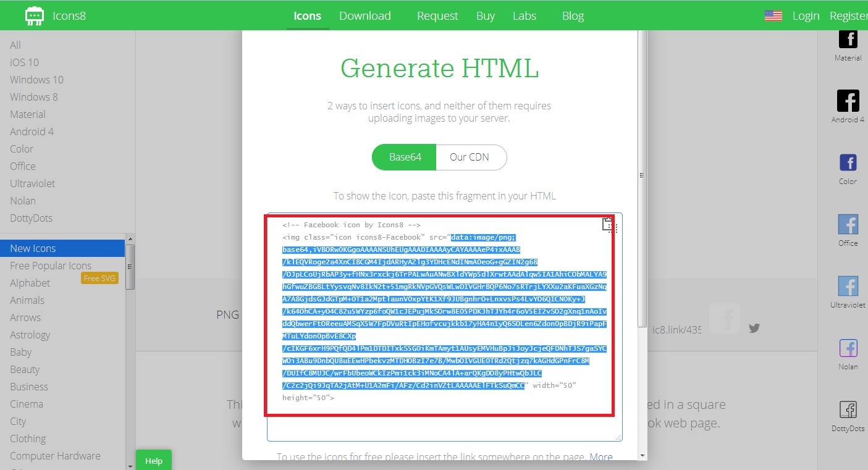Open the Astrology category
The image size is (868, 470).
click(x=30, y=335)
